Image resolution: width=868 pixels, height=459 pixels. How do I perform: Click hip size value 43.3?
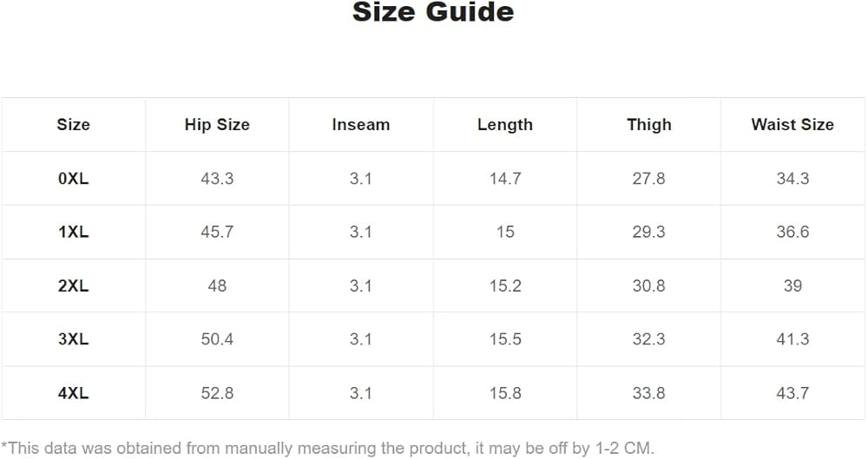click(217, 179)
